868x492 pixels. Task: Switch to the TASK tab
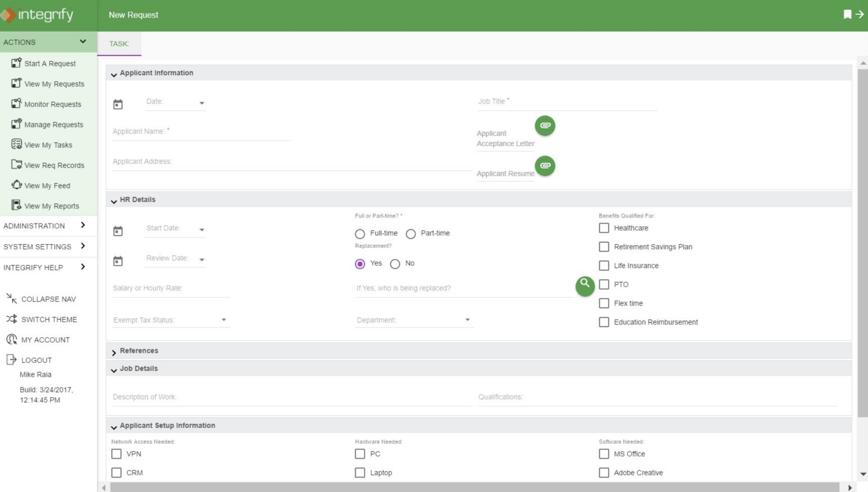pyautogui.click(x=119, y=44)
